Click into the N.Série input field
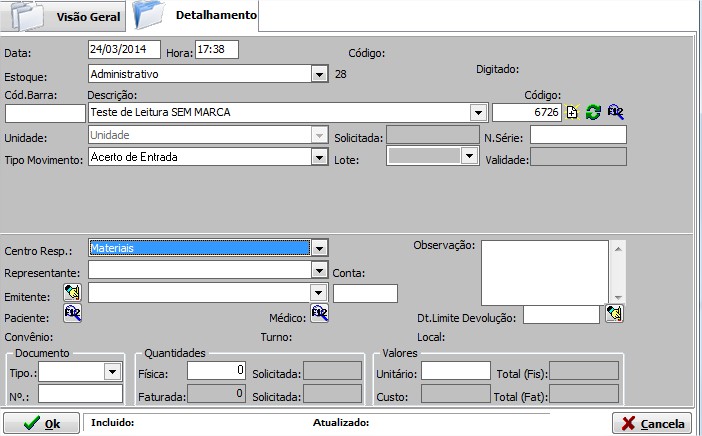The width and height of the screenshot is (702, 436). point(578,135)
